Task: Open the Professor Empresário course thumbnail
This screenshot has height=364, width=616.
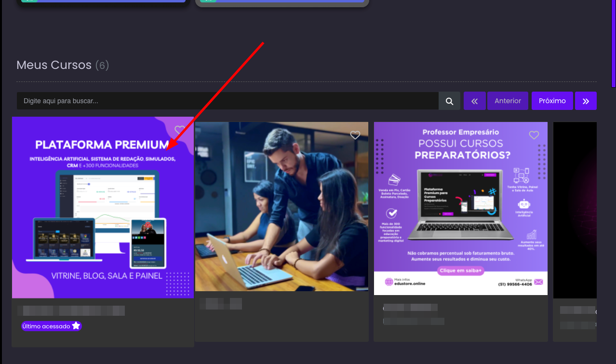Action: coord(460,208)
